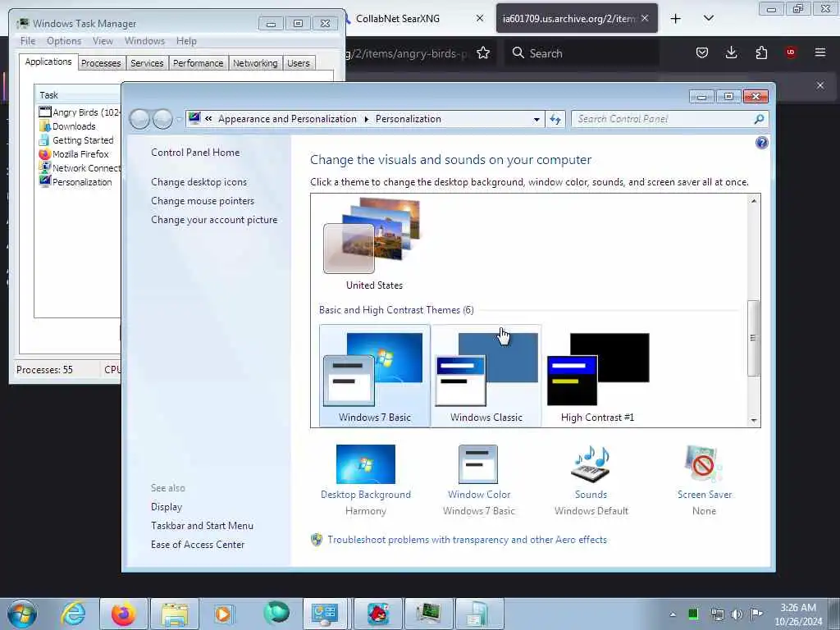Open Firefox downloads arrow icon
This screenshot has width=840, height=630.
(731, 52)
